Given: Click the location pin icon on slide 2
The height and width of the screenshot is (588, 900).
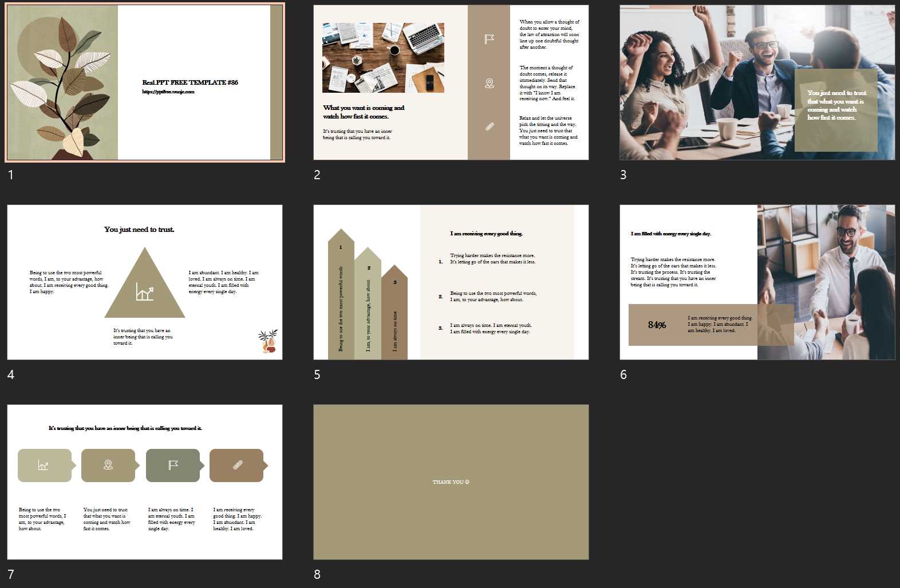Looking at the screenshot, I should point(490,84).
